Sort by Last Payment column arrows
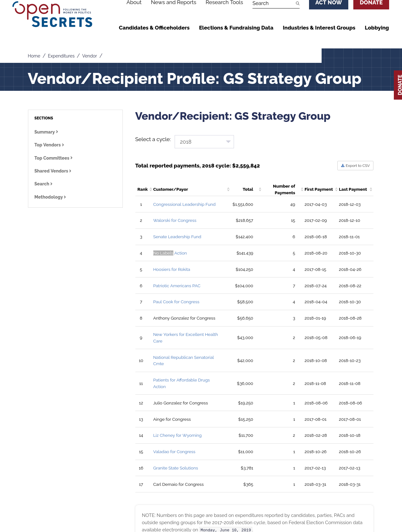 pos(371,189)
